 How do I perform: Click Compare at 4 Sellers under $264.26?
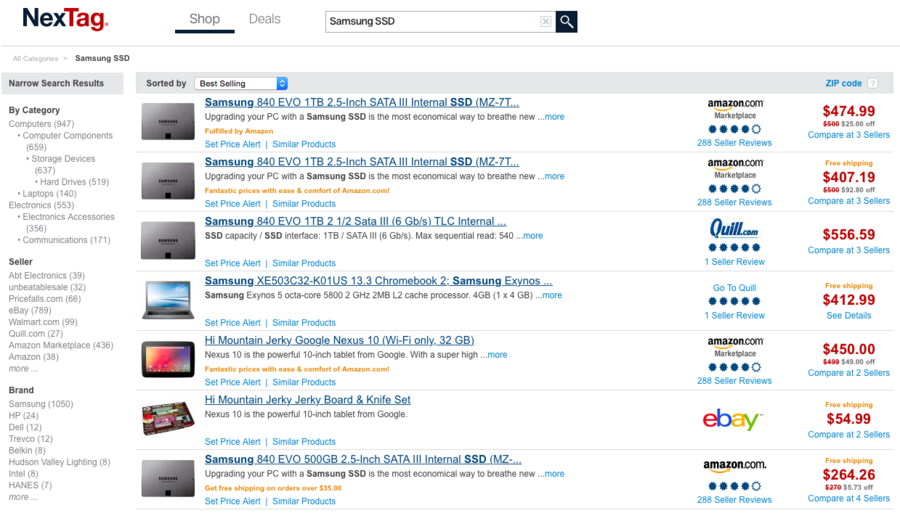pos(848,499)
